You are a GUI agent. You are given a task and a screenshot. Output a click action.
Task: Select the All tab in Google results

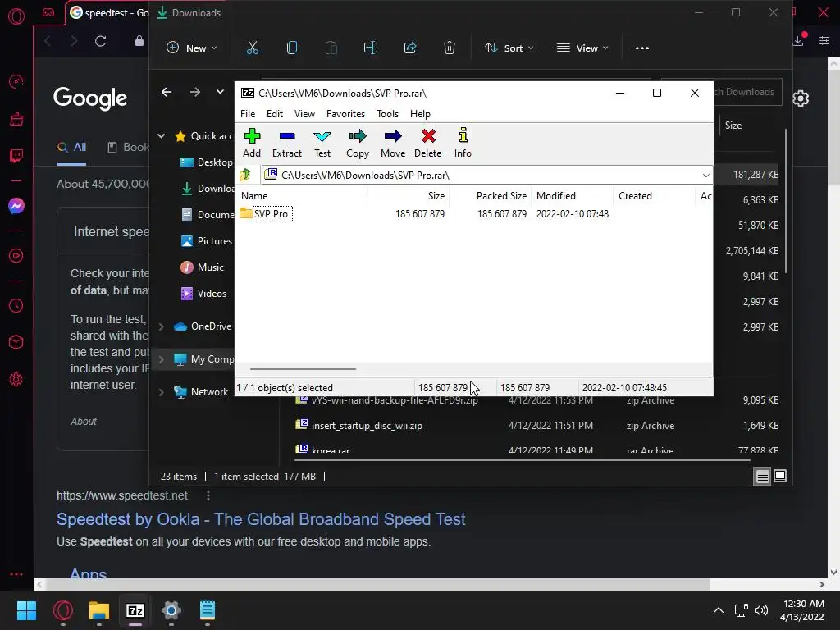click(x=72, y=148)
